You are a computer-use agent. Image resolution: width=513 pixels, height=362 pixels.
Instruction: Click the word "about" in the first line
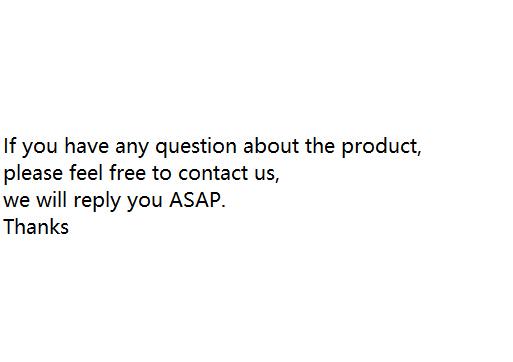point(271,146)
